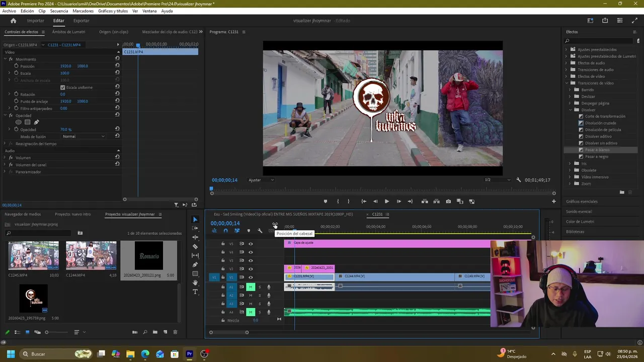Open the Premiere Home icon

(14, 21)
